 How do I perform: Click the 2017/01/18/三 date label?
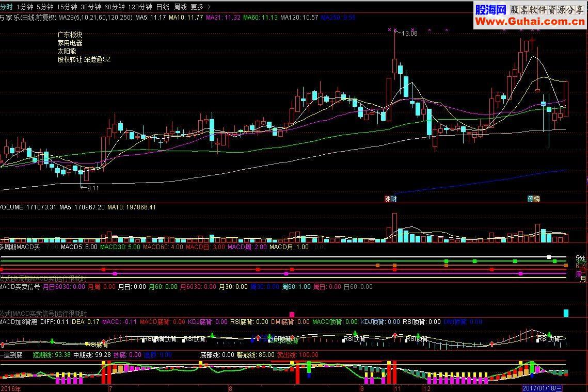(x=542, y=388)
